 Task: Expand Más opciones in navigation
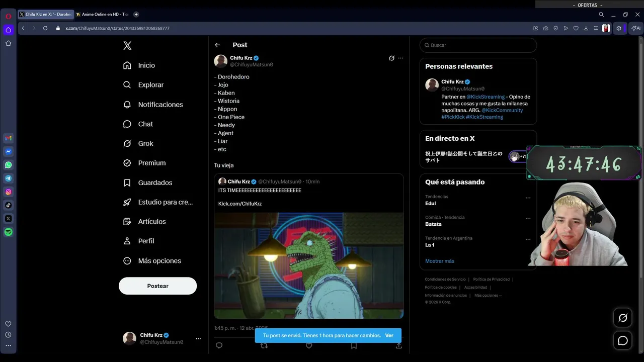152,261
